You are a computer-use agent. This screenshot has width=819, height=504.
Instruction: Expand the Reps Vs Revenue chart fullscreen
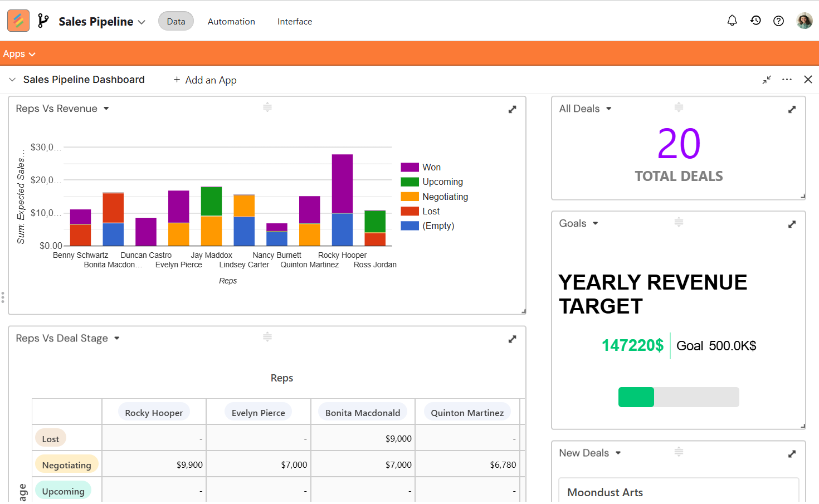pyautogui.click(x=513, y=110)
